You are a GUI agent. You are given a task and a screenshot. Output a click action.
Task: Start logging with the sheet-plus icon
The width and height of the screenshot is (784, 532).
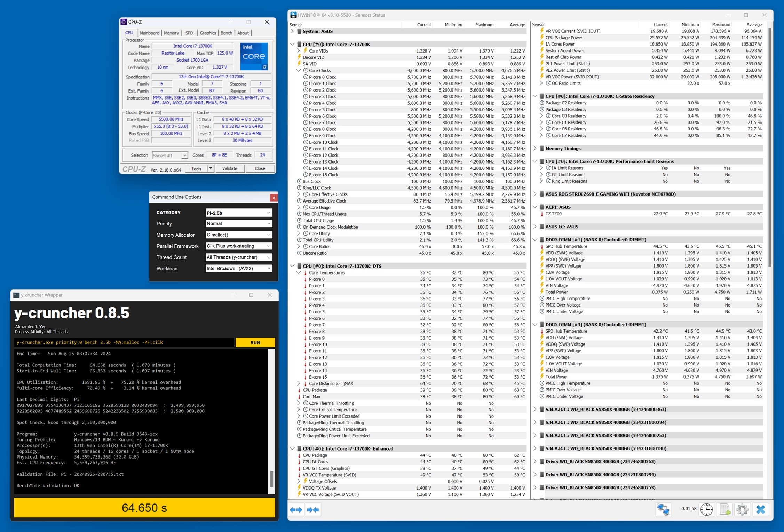coord(725,509)
